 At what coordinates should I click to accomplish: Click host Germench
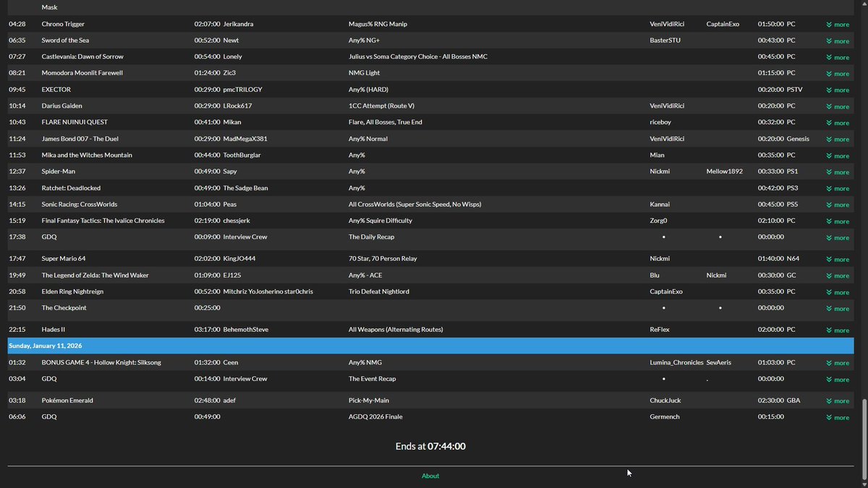(x=665, y=417)
